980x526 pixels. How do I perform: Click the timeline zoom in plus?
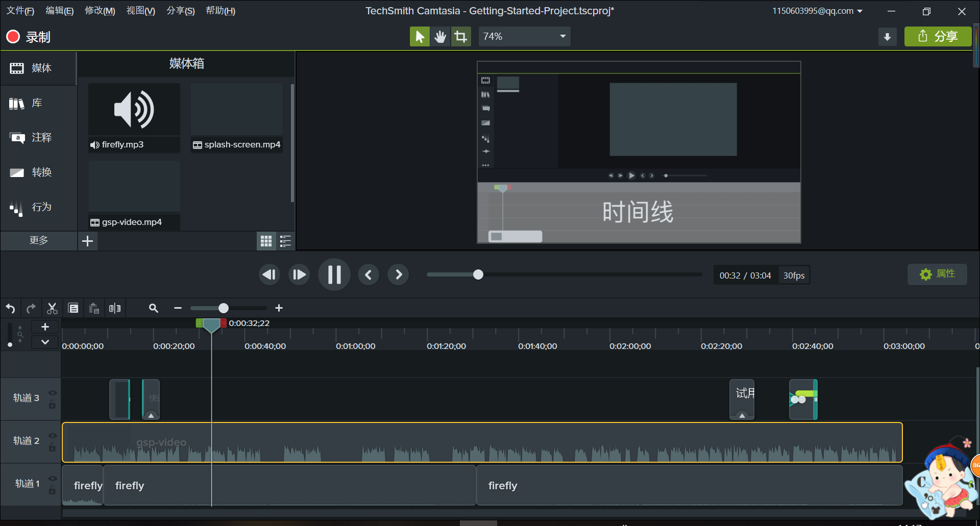pyautogui.click(x=279, y=308)
